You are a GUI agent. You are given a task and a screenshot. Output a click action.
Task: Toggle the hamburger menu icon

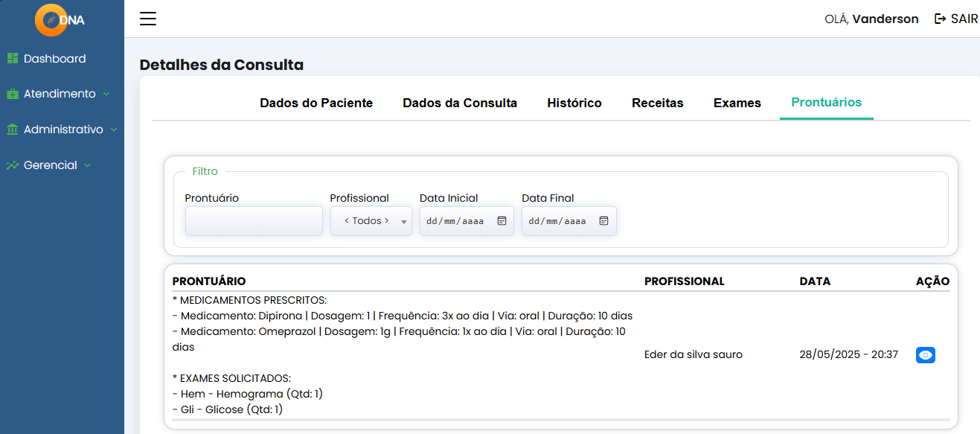(x=148, y=19)
